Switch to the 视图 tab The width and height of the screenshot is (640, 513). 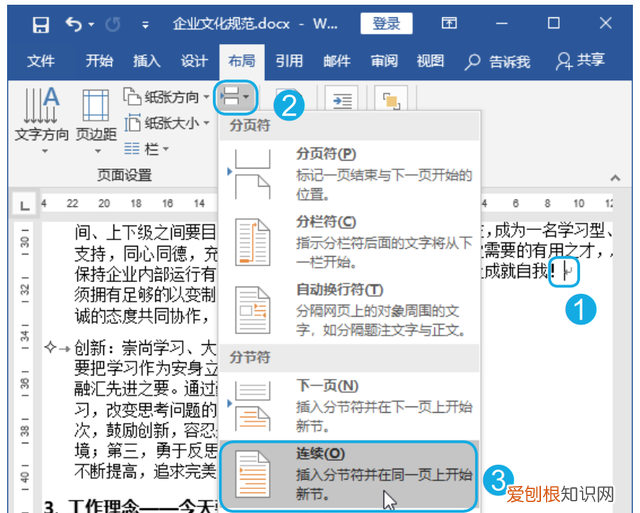pos(430,61)
